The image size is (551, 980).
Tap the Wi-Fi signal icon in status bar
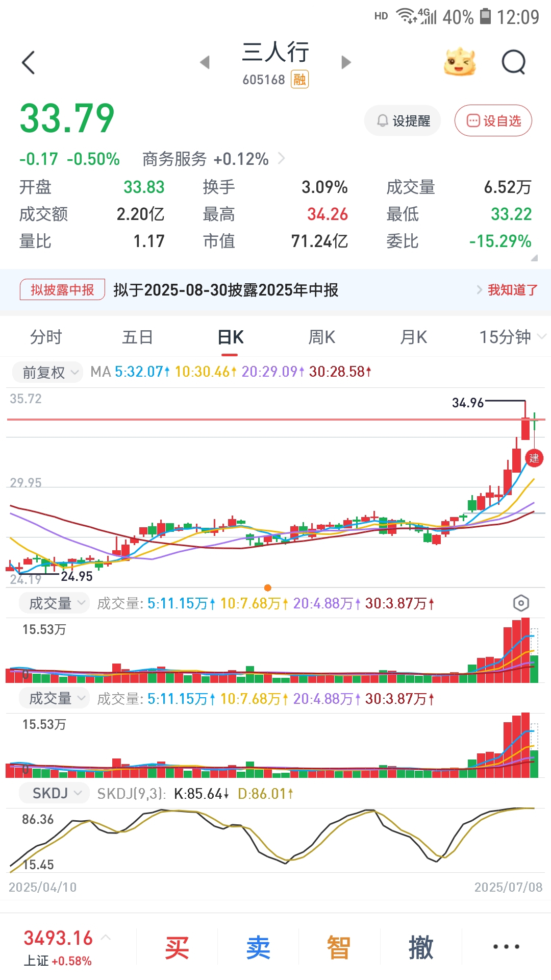pyautogui.click(x=406, y=16)
